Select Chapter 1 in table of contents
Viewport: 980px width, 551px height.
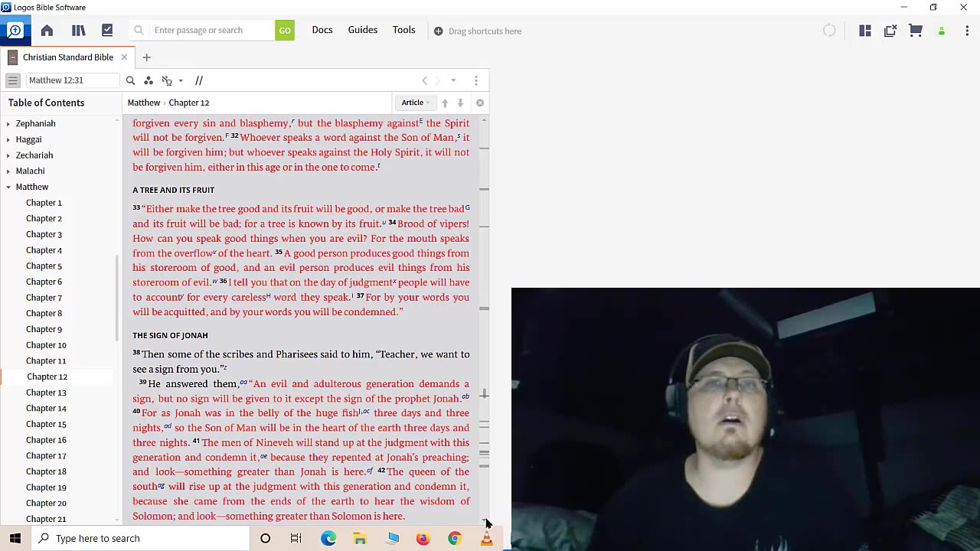(x=44, y=203)
